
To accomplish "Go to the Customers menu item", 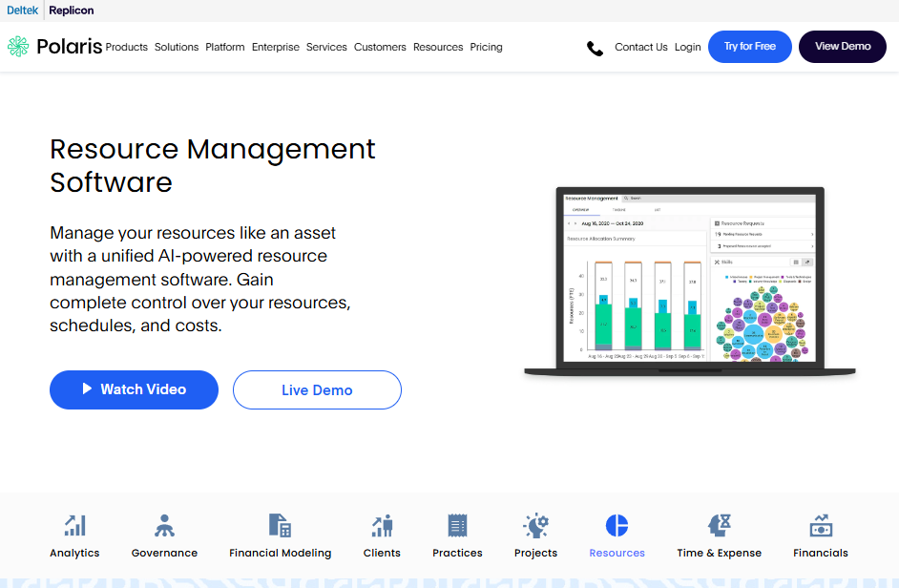I will (x=380, y=47).
